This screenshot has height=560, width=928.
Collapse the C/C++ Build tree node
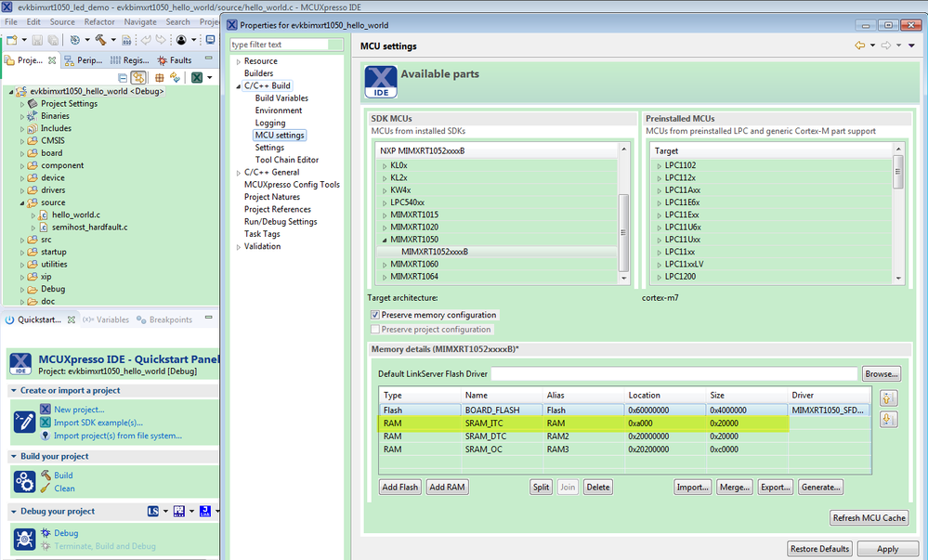point(239,86)
